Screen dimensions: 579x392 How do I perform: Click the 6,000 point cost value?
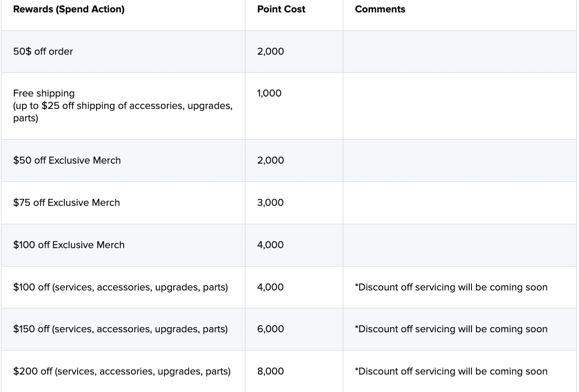(270, 329)
